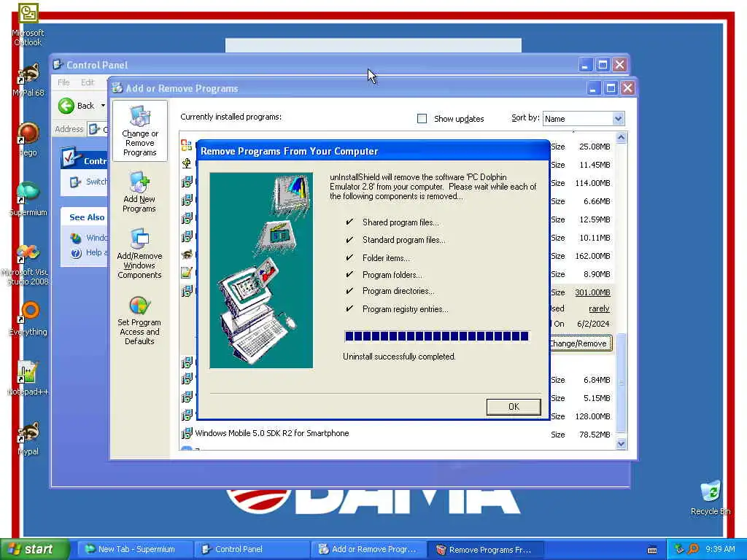Click the 162.00MB size entry
This screenshot has height=560, width=747.
pos(592,256)
